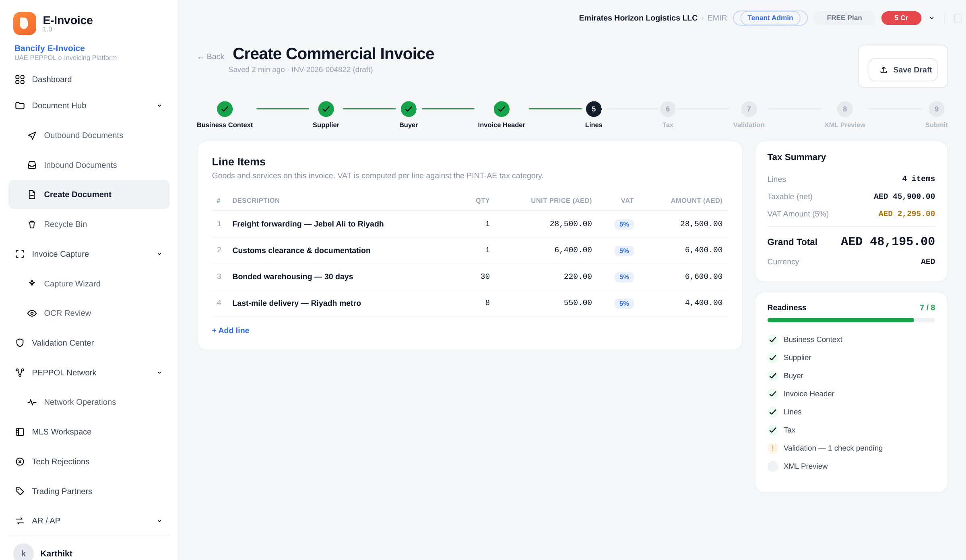Image resolution: width=966 pixels, height=560 pixels.
Task: Click the PEPPOL Network nodes icon
Action: pyautogui.click(x=20, y=373)
